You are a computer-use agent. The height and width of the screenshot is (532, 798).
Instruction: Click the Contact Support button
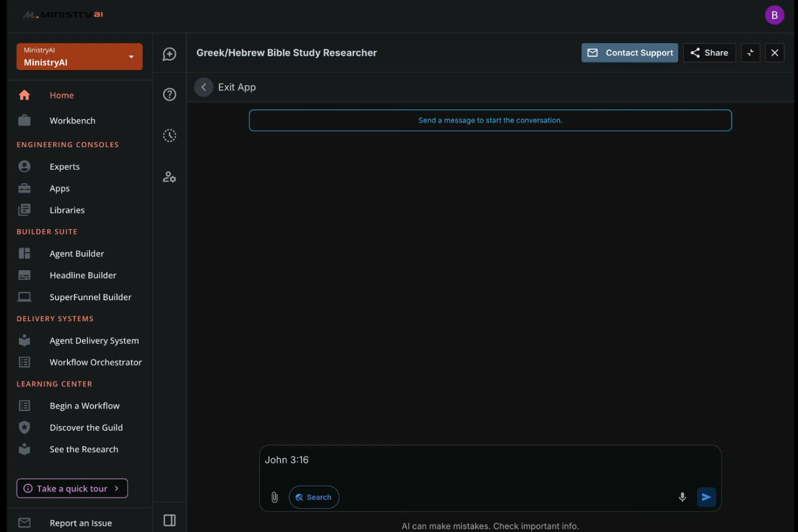coord(629,53)
